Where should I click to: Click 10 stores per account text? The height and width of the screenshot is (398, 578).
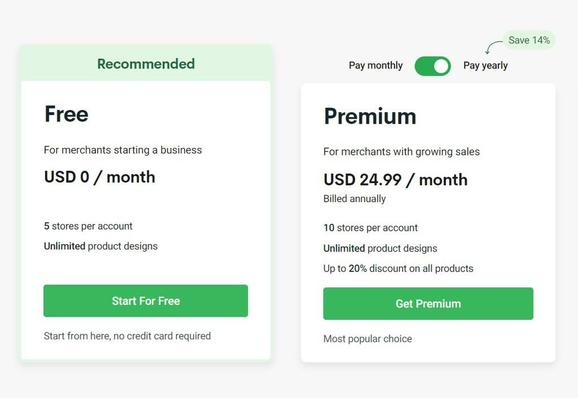(370, 228)
